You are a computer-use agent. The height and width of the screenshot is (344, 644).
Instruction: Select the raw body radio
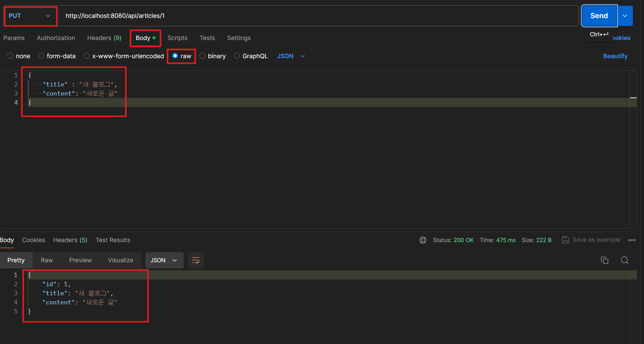click(x=175, y=56)
